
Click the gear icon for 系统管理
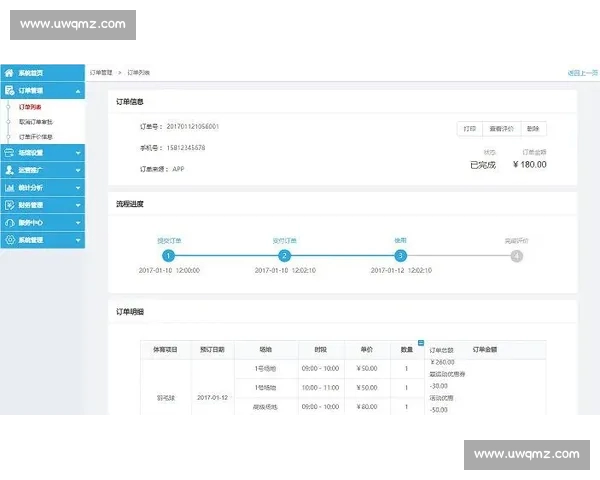(10, 240)
